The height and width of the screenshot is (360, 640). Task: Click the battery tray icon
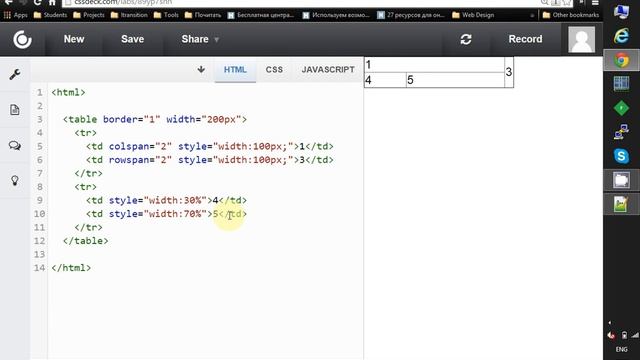click(x=624, y=335)
